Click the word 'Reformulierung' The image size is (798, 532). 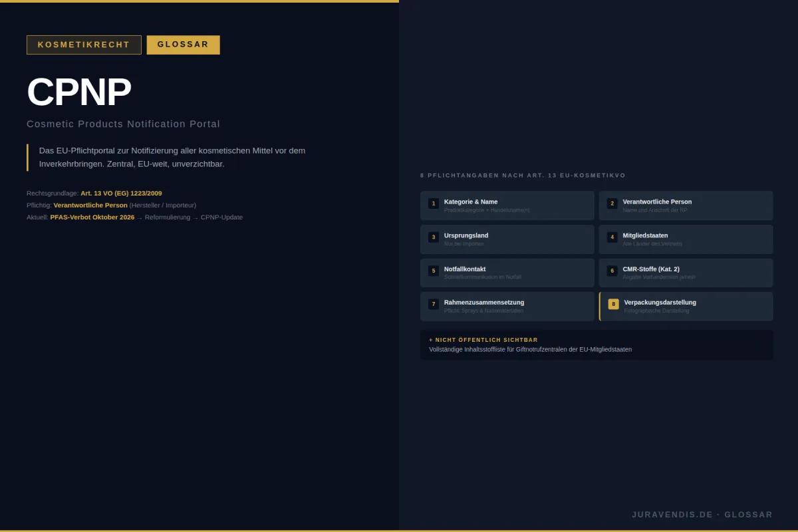(x=168, y=217)
